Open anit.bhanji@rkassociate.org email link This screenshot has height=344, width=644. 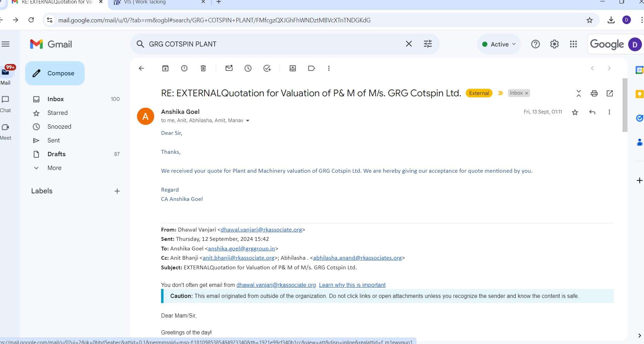pyautogui.click(x=239, y=258)
